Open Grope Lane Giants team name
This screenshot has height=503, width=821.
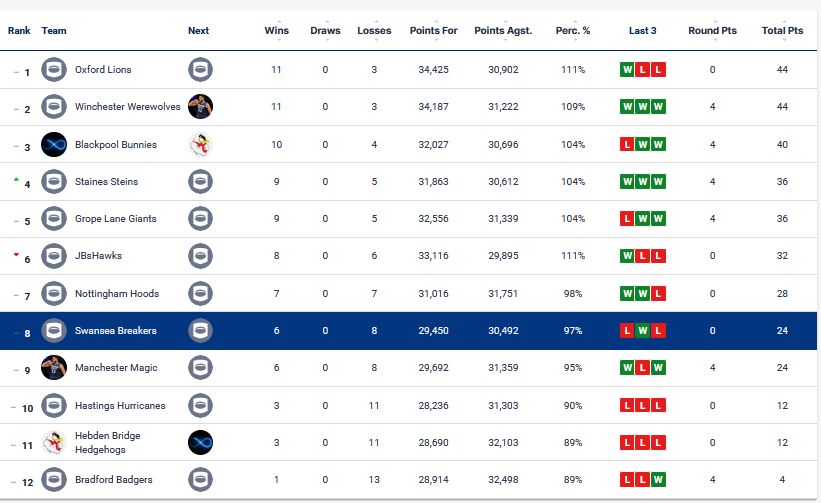pyautogui.click(x=116, y=219)
